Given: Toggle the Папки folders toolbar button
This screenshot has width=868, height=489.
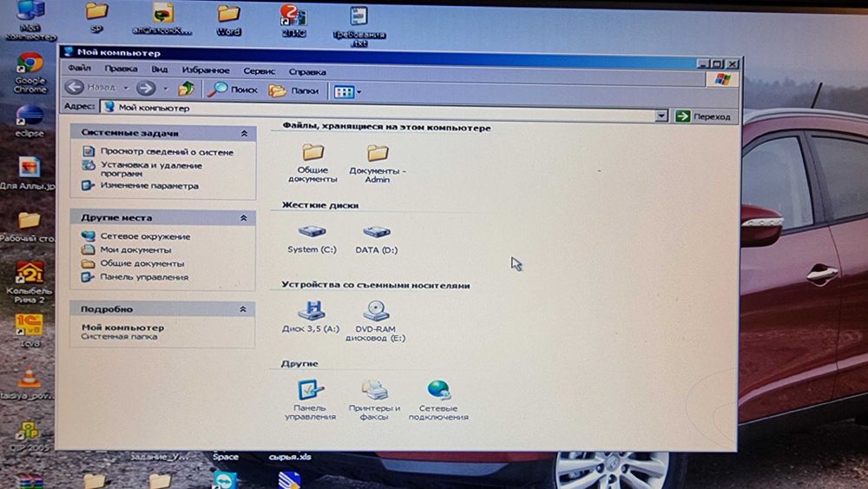Looking at the screenshot, I should click(x=293, y=90).
